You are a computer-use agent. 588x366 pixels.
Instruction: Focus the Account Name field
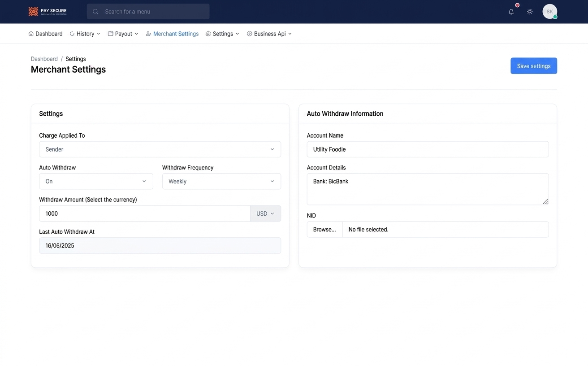(x=428, y=149)
